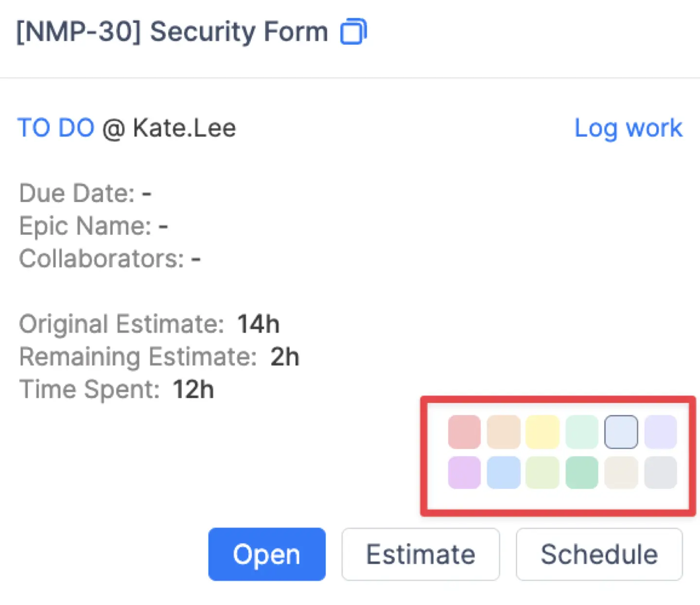Select the red color swatch
The height and width of the screenshot is (605, 700).
click(x=464, y=432)
